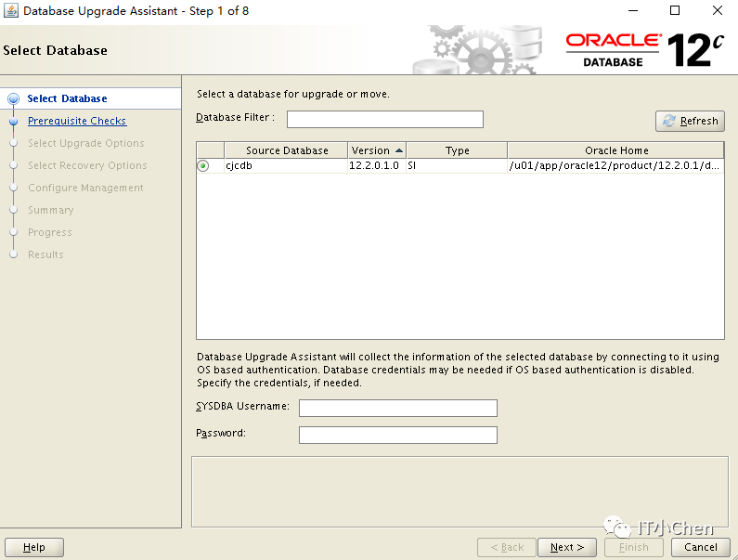
Task: Click the Password input field
Action: pos(397,435)
